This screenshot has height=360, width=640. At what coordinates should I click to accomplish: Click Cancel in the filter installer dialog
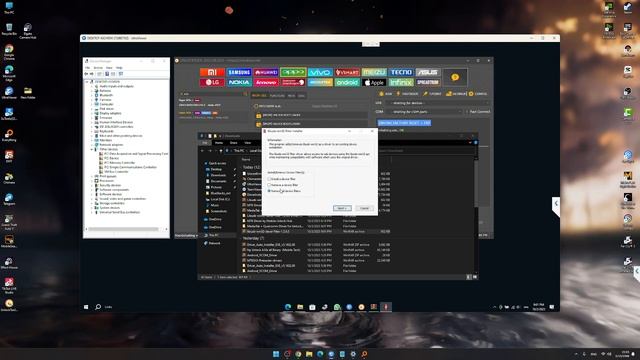pos(364,208)
